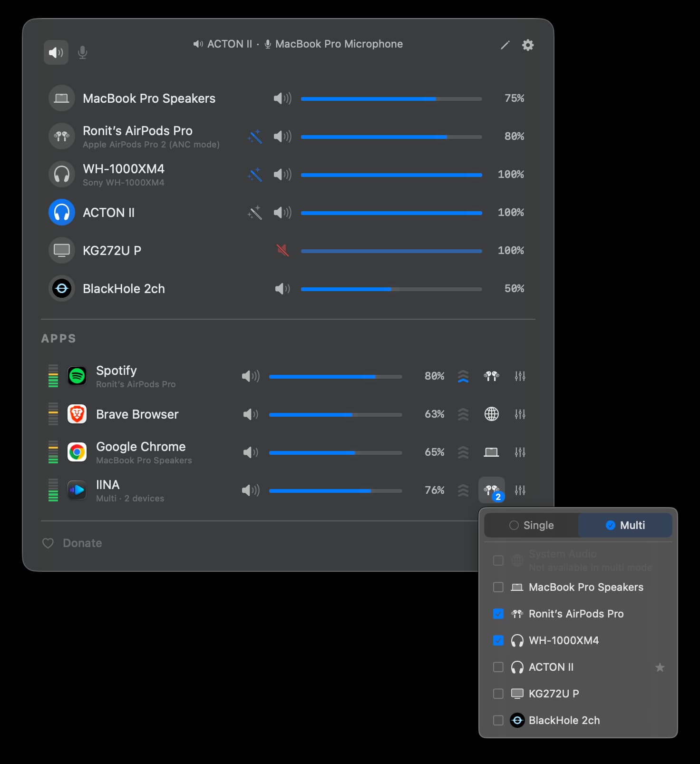This screenshot has width=700, height=764.
Task: Unmute the KG272U P muted speaker icon
Action: (282, 250)
